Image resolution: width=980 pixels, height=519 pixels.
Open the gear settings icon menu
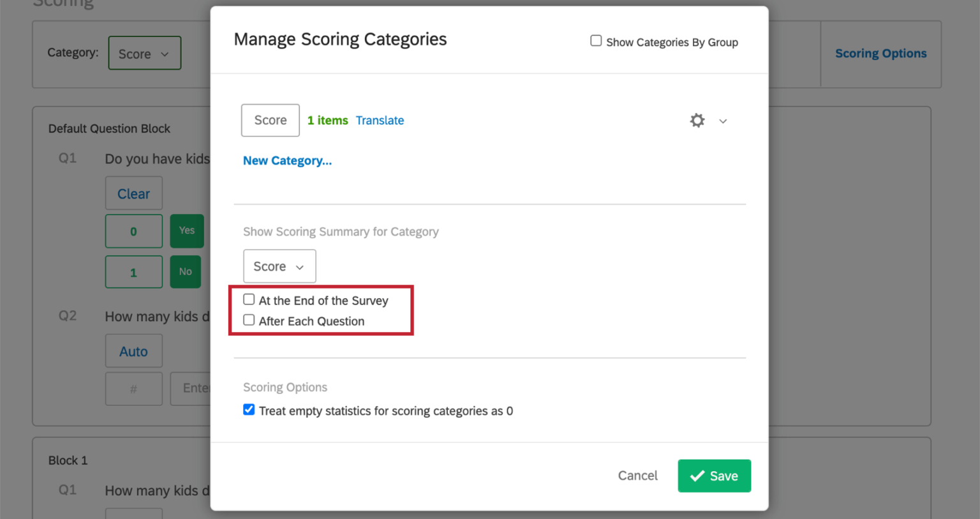pos(697,120)
